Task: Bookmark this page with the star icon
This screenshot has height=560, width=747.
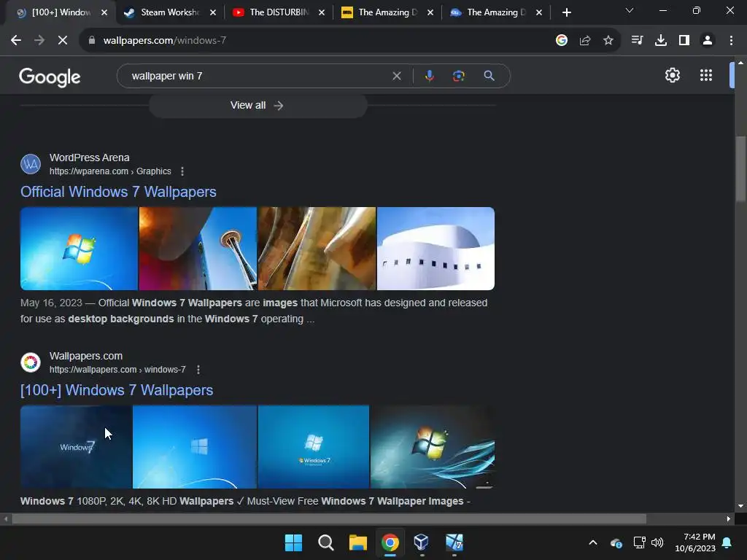Action: click(x=608, y=41)
